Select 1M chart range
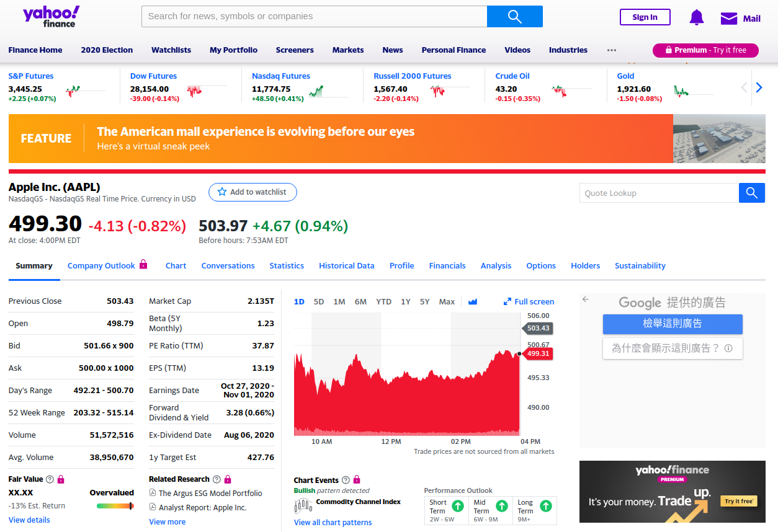 339,301
